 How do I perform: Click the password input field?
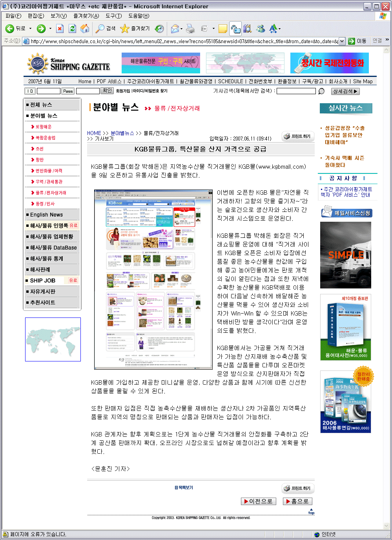(88, 91)
